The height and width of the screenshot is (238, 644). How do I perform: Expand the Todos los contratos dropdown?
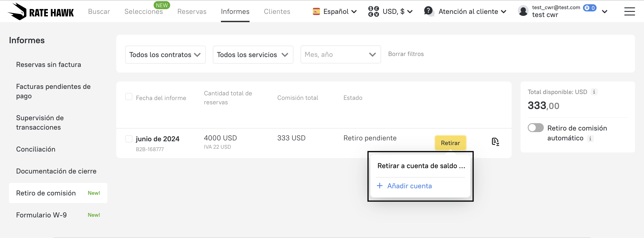(x=165, y=55)
